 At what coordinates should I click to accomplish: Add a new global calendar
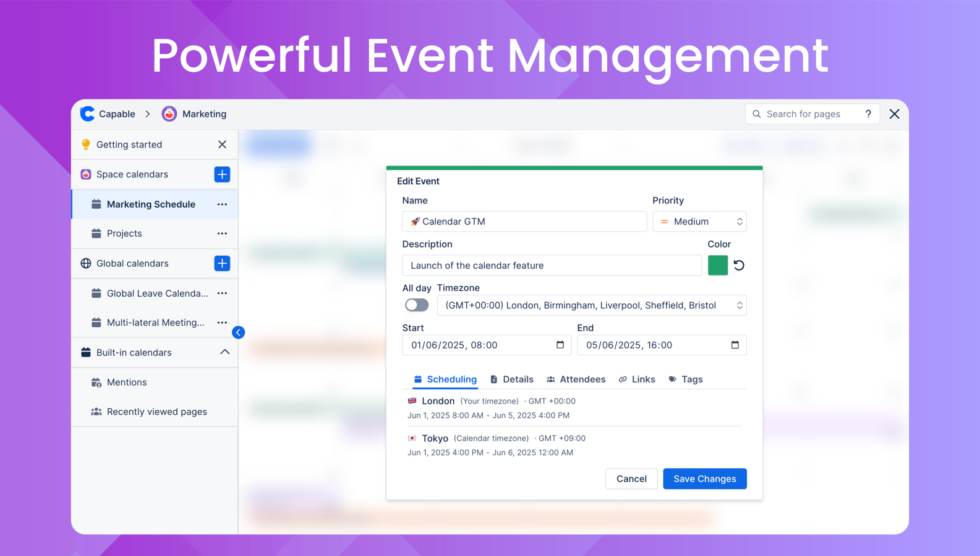tap(222, 263)
